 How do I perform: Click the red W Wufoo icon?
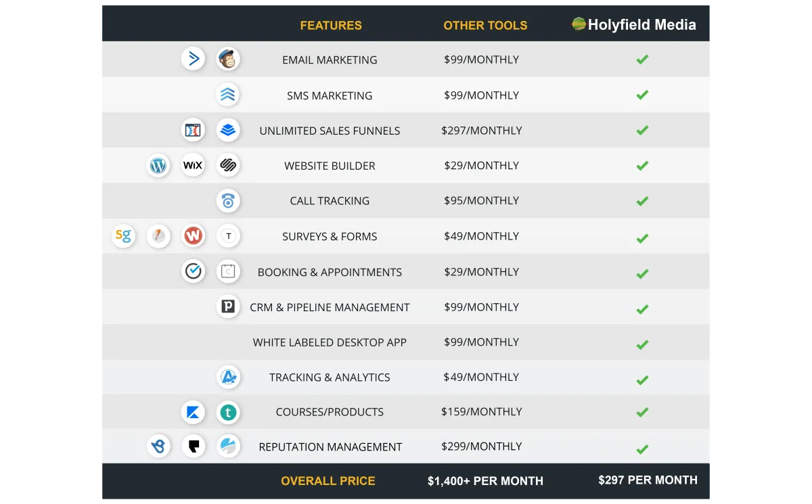click(194, 236)
